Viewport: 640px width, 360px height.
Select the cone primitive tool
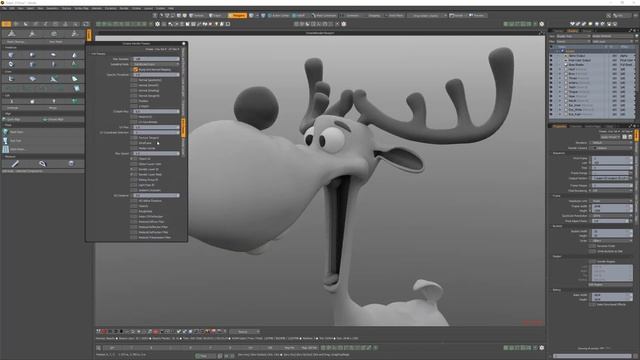pos(74,55)
